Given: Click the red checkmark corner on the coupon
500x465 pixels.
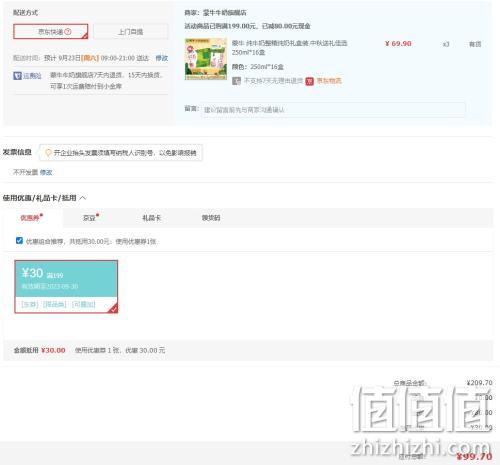Looking at the screenshot, I should [113, 309].
